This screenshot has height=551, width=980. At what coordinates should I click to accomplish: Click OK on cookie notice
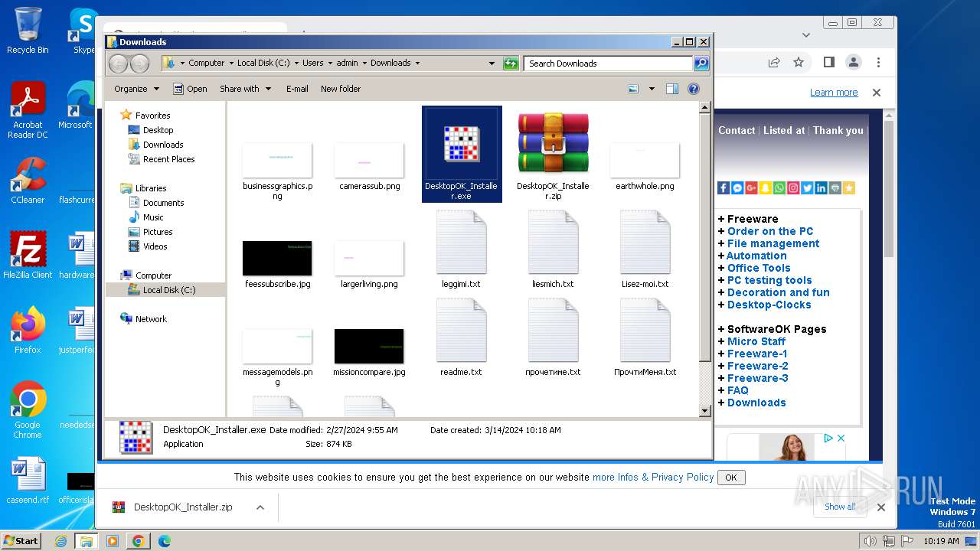coord(731,478)
